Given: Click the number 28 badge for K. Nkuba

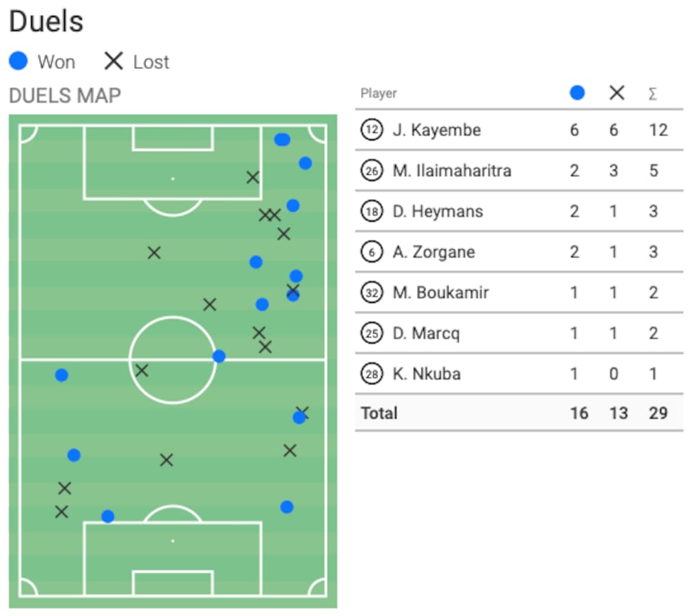Looking at the screenshot, I should tap(371, 374).
